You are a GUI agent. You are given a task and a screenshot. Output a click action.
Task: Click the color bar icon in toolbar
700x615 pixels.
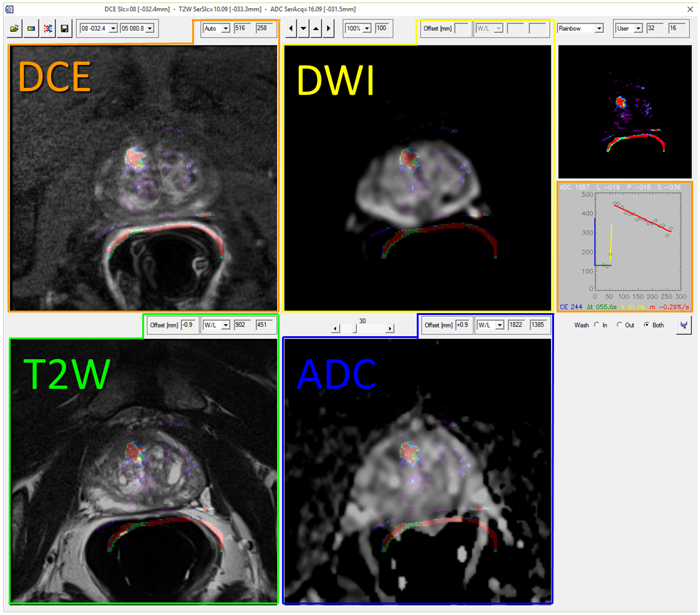click(x=31, y=29)
